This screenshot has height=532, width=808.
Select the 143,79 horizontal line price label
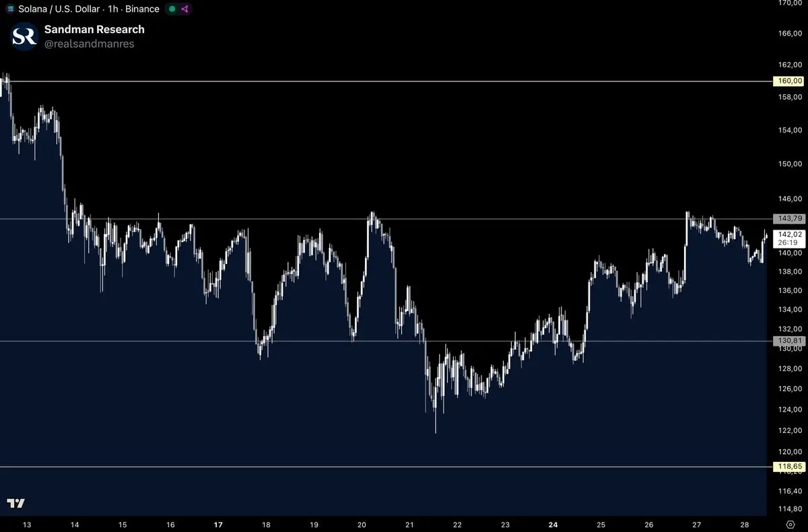[790, 218]
